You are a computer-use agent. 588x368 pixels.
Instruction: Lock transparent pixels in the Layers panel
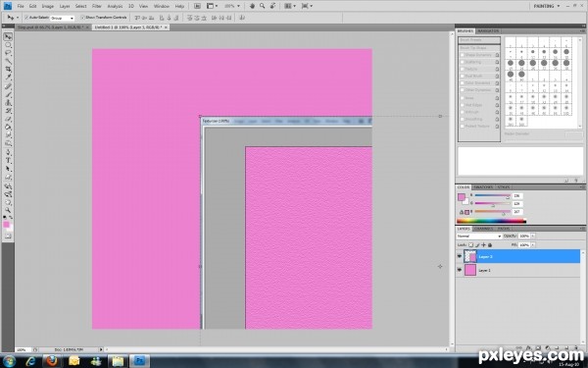coord(471,244)
